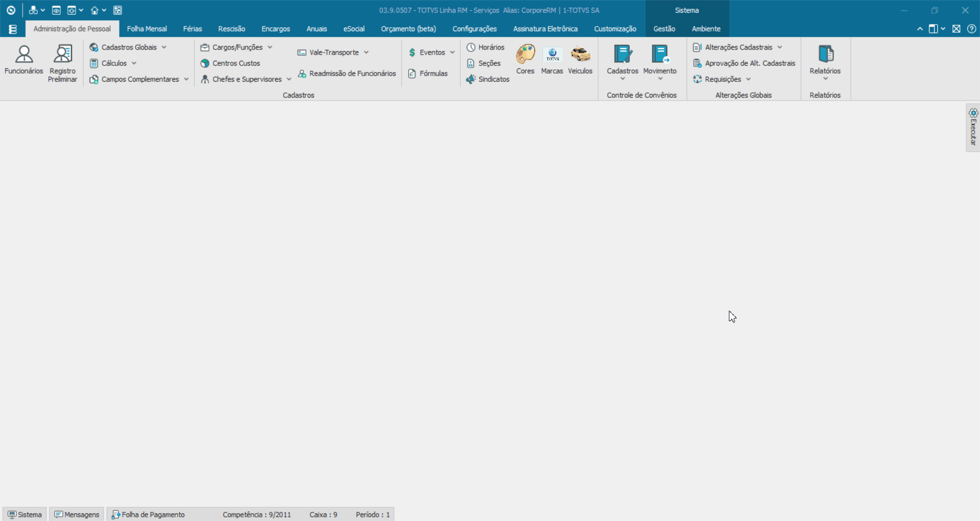Collapse the ribbon with the up arrow
The image size is (980, 521).
point(920,29)
